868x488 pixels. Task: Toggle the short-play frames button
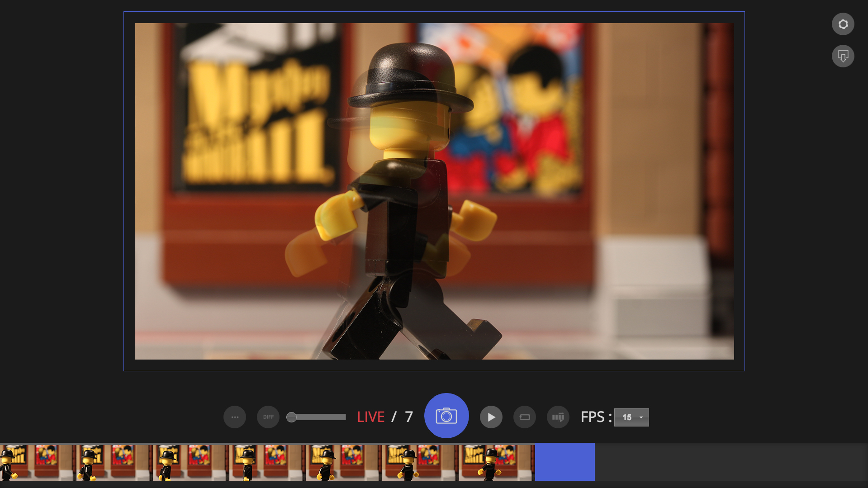[558, 417]
